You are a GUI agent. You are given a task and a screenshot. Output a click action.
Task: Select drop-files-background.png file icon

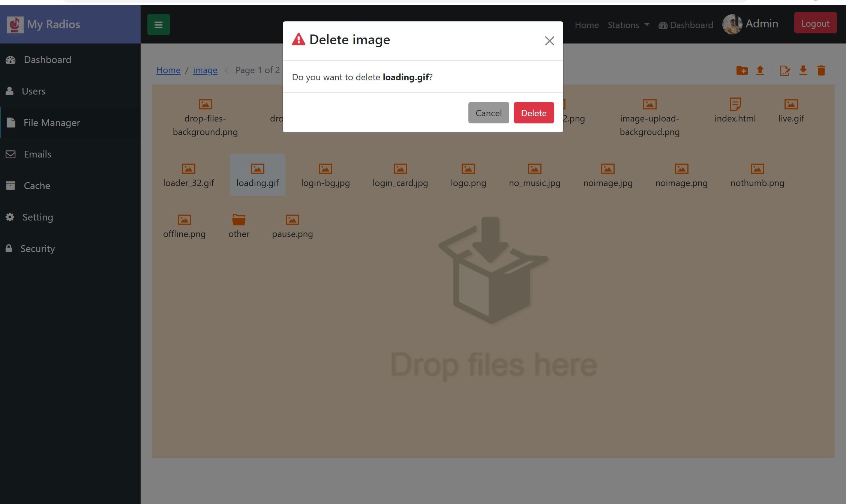[205, 104]
